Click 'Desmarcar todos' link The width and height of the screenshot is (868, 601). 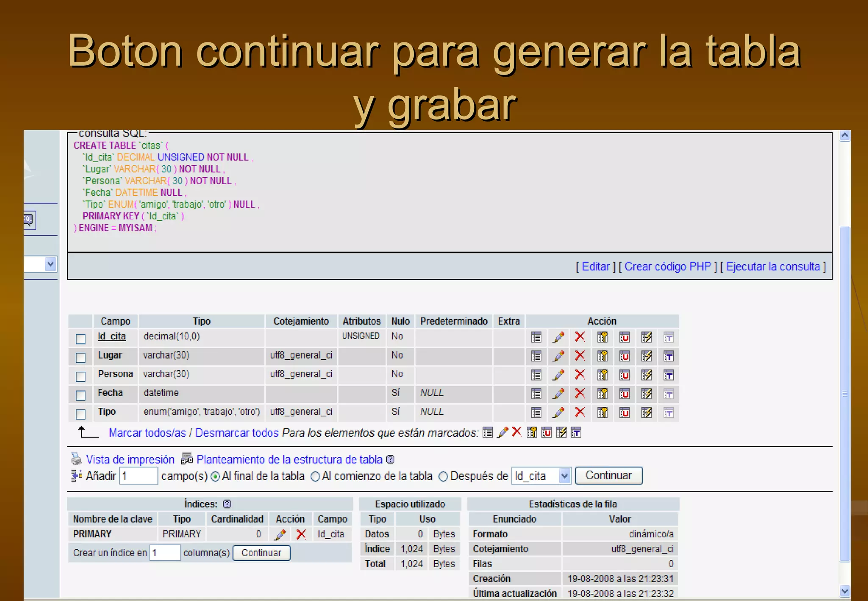236,433
